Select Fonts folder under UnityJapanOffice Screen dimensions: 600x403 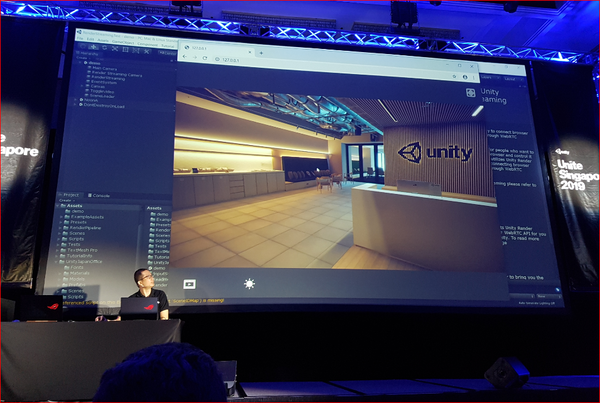[74, 267]
